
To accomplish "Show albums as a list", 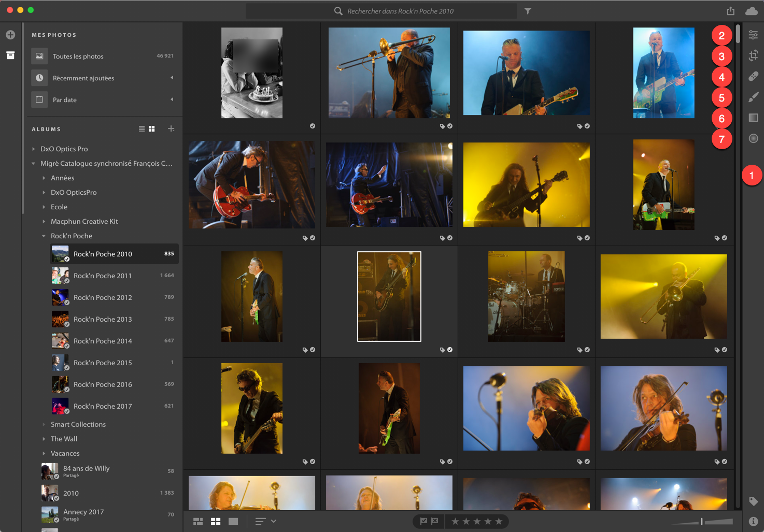I will click(x=142, y=129).
